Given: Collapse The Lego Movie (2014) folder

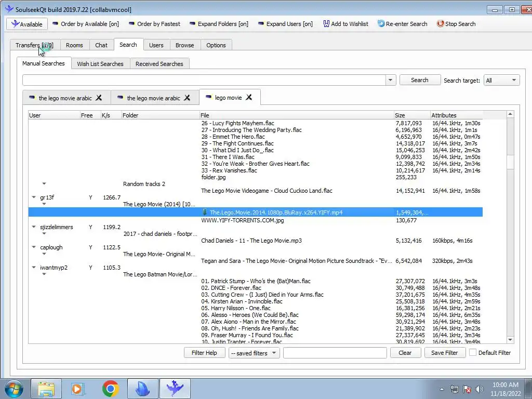Looking at the screenshot, I should point(44,204).
